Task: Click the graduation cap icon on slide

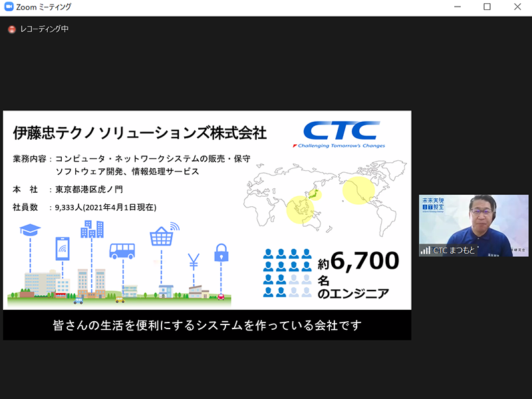Action: [x=30, y=230]
